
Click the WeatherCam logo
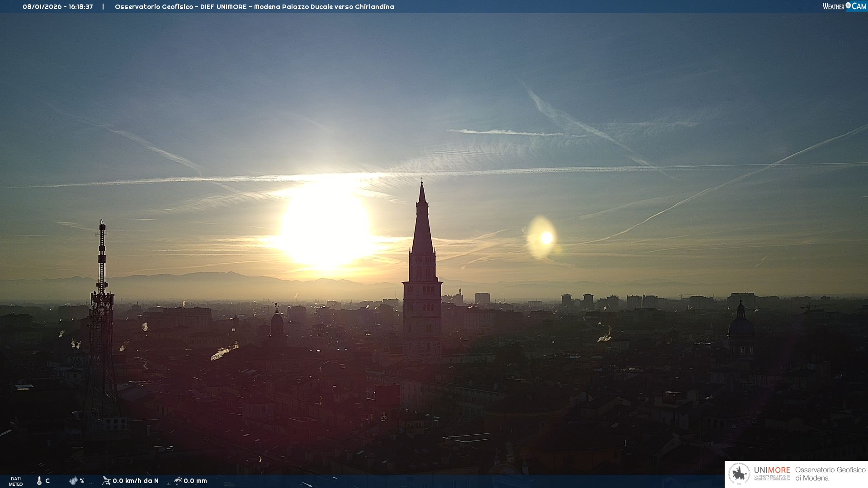pos(844,6)
